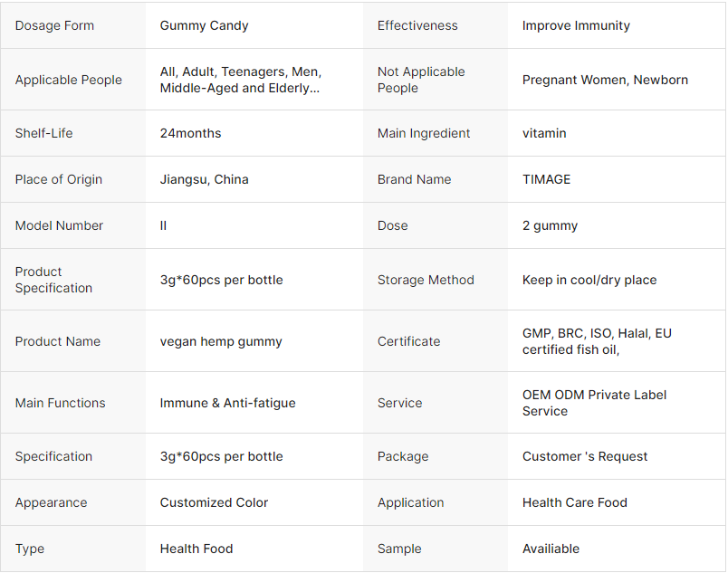
Task: Click the '2 gummy' dose value
Action: tap(550, 225)
